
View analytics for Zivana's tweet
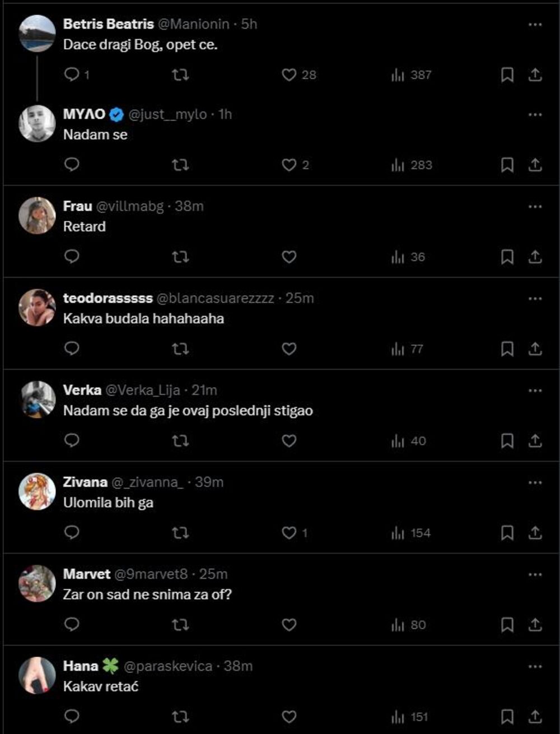411,533
